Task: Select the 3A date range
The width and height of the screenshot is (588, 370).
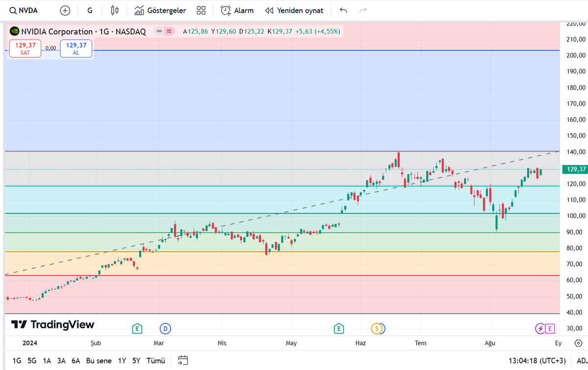Action: pos(61,361)
